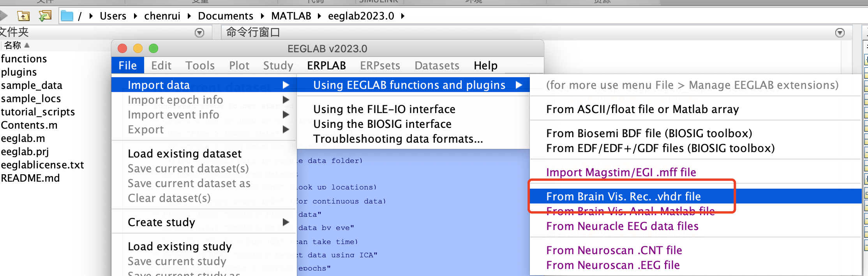The image size is (868, 276).
Task: Select Using the FILE-IO interface
Action: coord(384,109)
